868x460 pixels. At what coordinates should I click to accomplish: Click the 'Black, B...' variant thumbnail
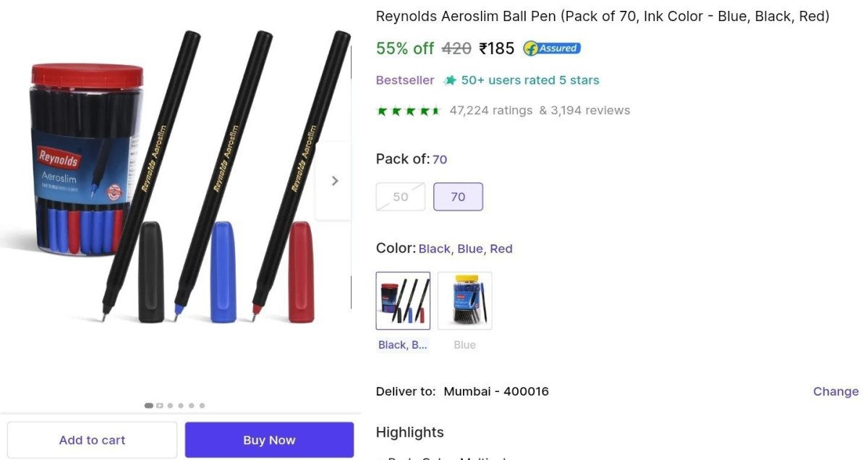(403, 300)
